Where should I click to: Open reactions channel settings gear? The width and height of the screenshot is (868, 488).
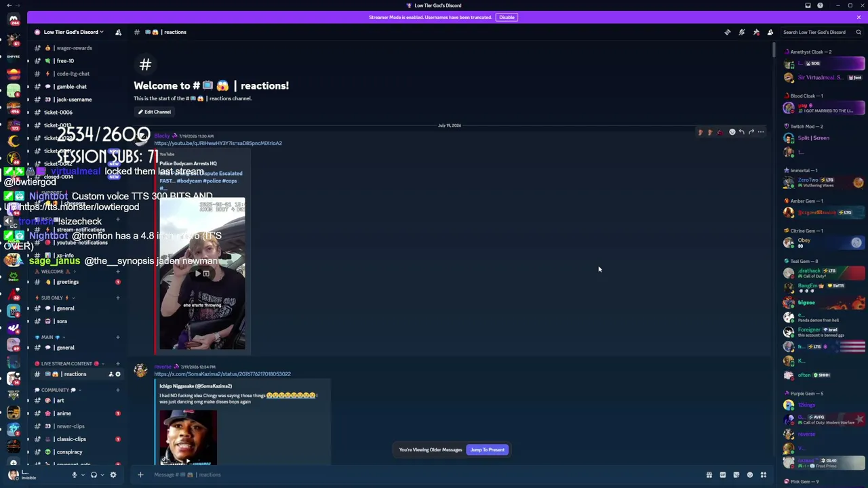pos(118,374)
